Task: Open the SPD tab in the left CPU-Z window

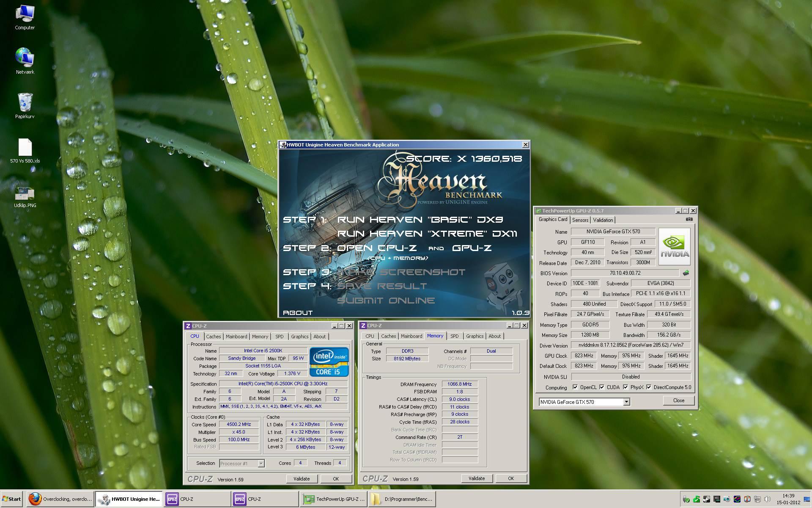Action: [x=280, y=337]
